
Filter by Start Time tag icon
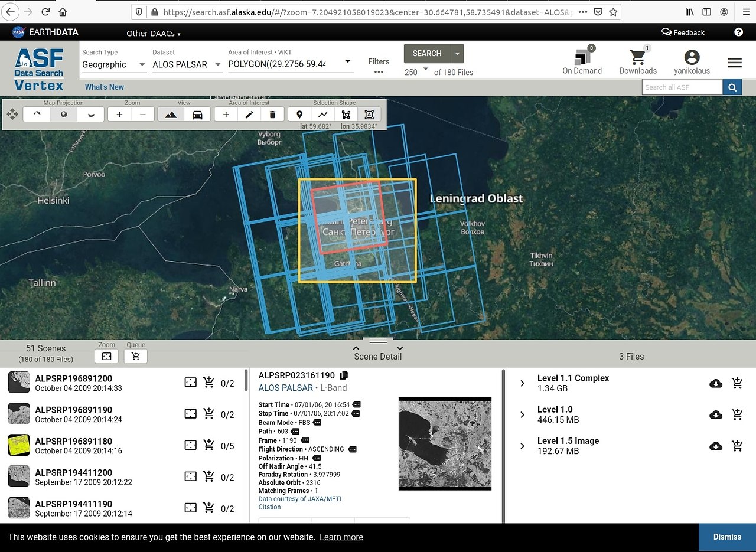pos(356,405)
